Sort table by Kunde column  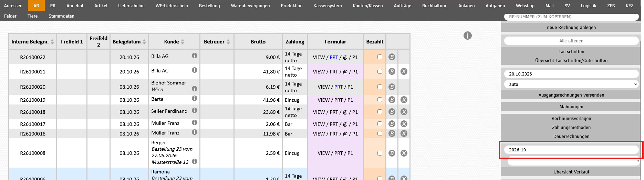click(183, 42)
